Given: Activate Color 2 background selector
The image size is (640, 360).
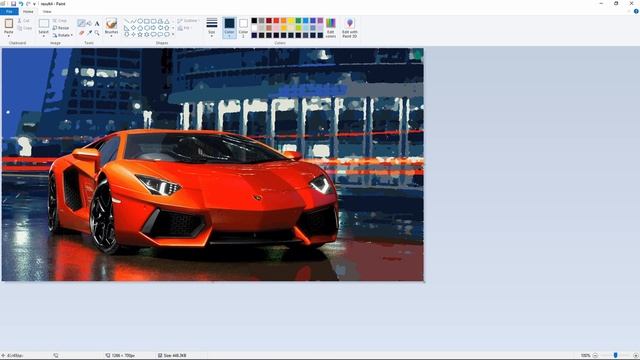Looking at the screenshot, I should click(243, 27).
